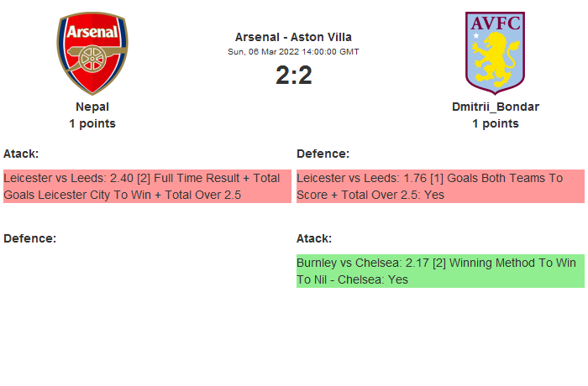This screenshot has width=588, height=386.
Task: Click the Atack heading under Nepal
Action: coord(21,154)
